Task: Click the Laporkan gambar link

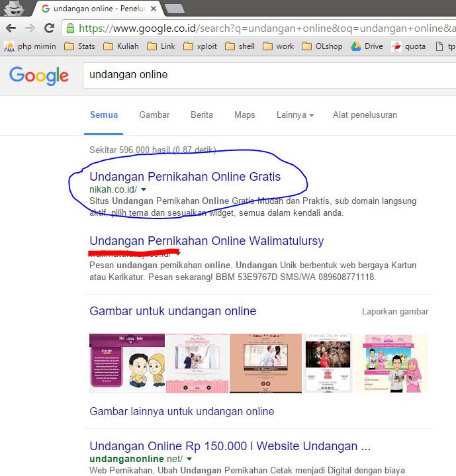Action: click(x=395, y=311)
